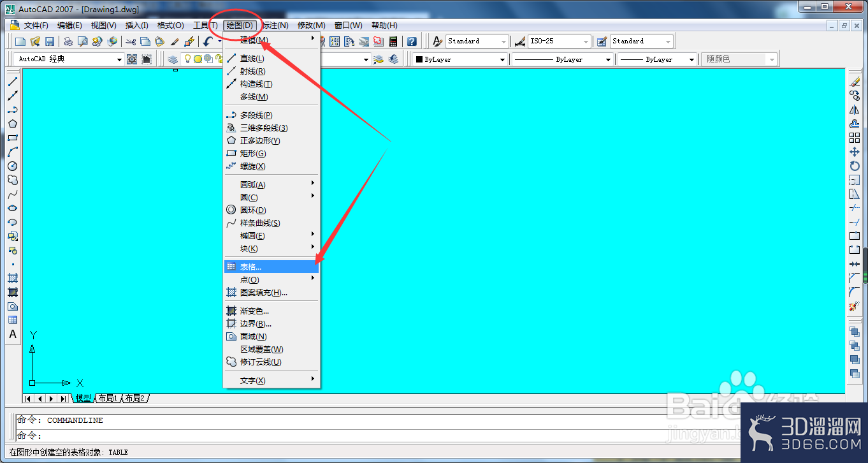Viewport: 868px width, 463px height.
Task: Select the Revision Cloud tool in left toolbar
Action: (x=13, y=180)
